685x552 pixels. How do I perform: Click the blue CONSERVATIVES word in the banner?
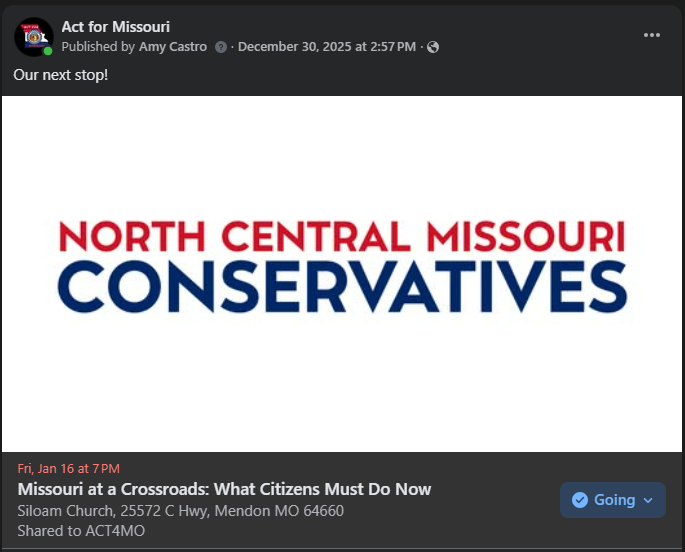(x=342, y=286)
